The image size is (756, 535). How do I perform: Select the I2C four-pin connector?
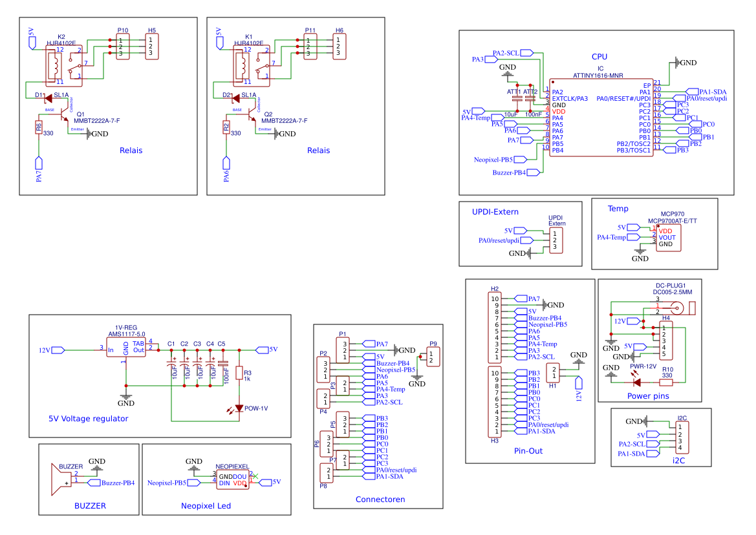pos(682,437)
